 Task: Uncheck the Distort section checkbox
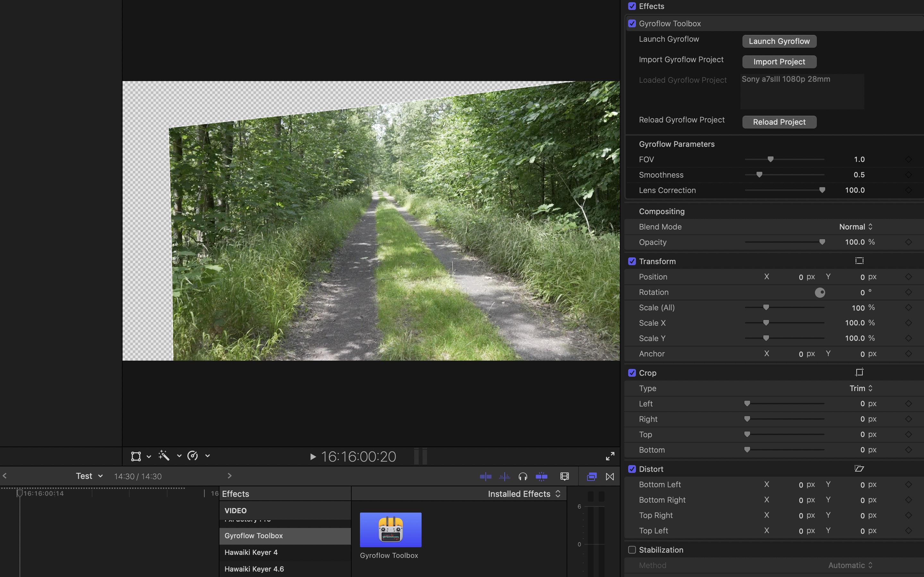(632, 469)
